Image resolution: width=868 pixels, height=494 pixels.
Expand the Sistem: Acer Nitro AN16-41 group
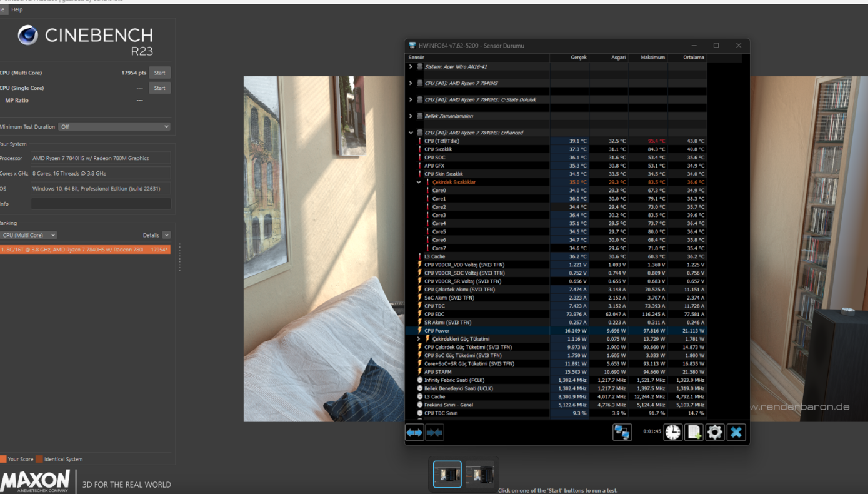pyautogui.click(x=411, y=67)
